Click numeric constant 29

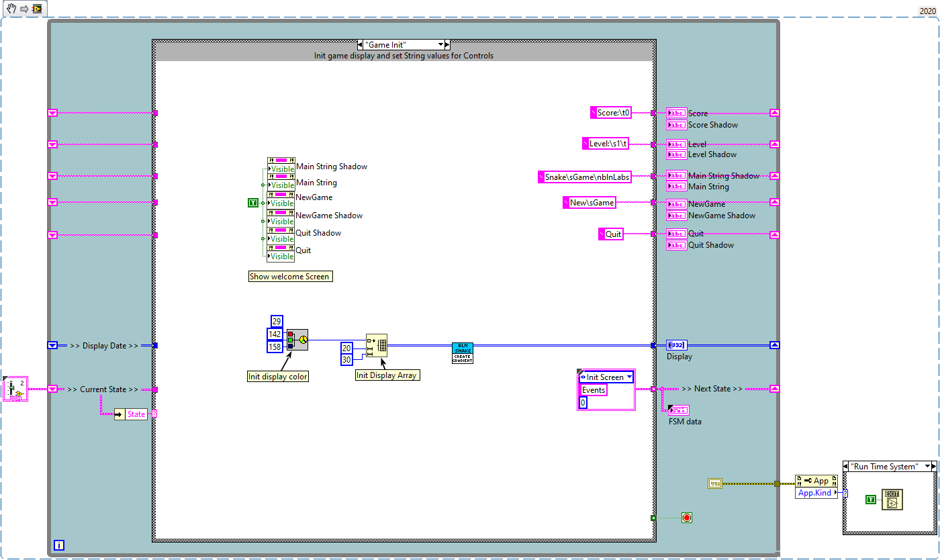click(277, 322)
